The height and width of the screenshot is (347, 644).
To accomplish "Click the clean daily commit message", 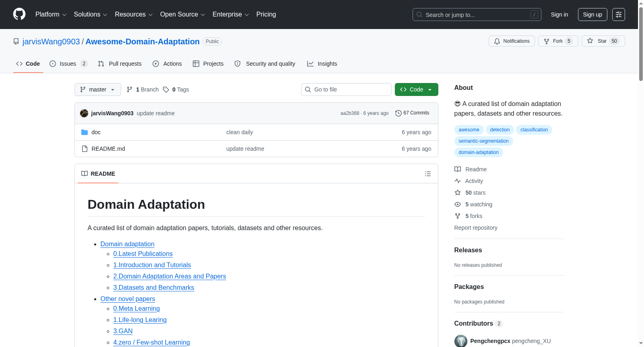I will click(x=239, y=132).
